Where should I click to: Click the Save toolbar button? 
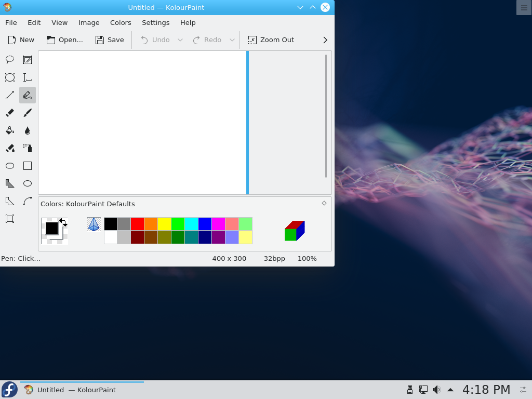pyautogui.click(x=110, y=39)
